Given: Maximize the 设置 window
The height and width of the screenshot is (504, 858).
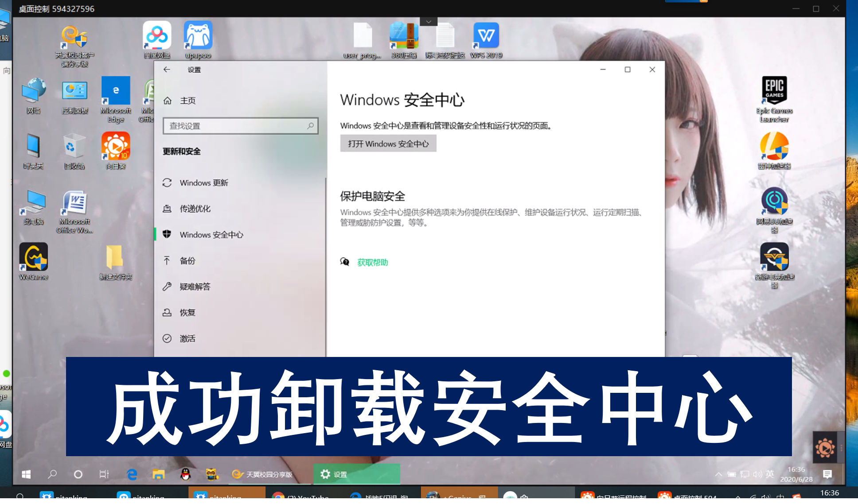Looking at the screenshot, I should [628, 70].
